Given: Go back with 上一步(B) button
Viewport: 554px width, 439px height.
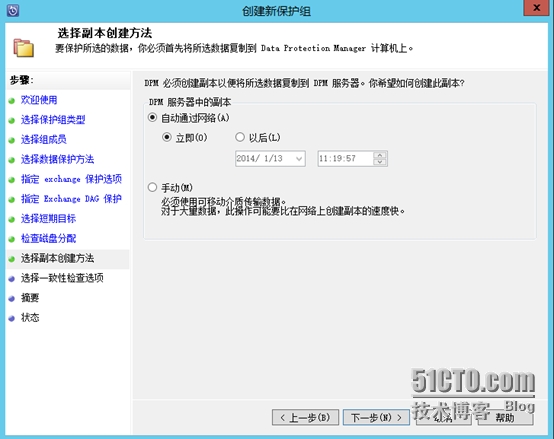Looking at the screenshot, I should [x=305, y=417].
